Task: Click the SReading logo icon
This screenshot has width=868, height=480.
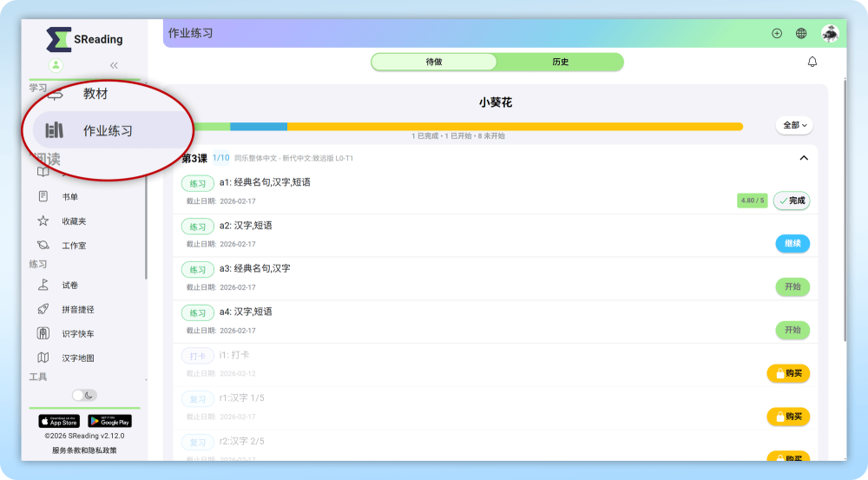Action: [x=59, y=39]
